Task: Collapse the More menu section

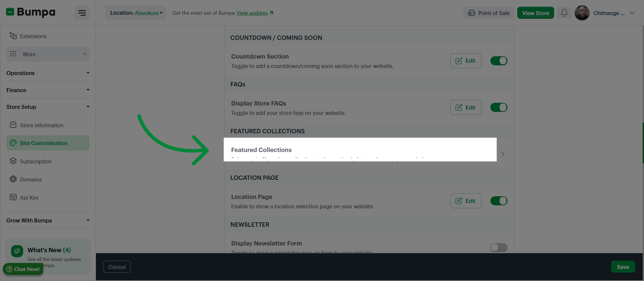Action: point(48,54)
